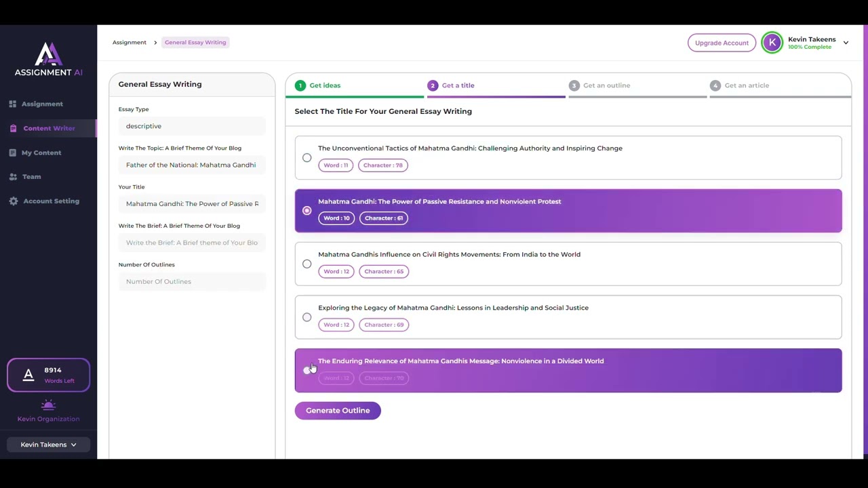Click the Generate Outline button
This screenshot has width=868, height=488.
338,410
